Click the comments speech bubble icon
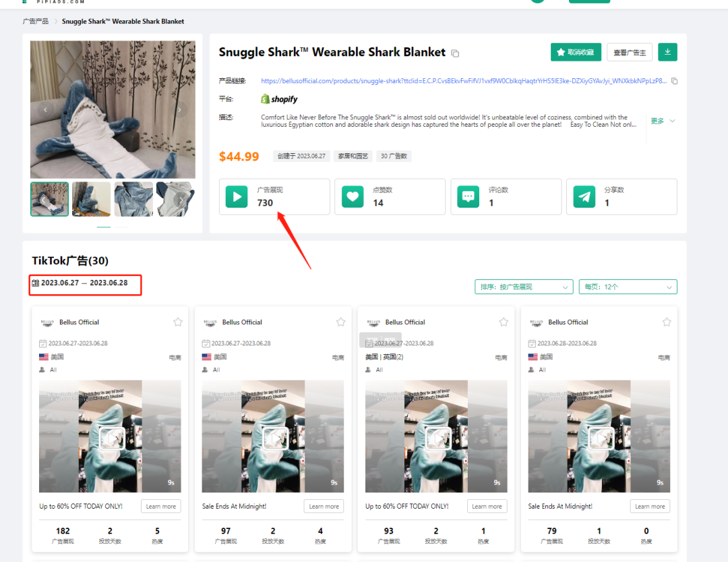Viewport: 728px width, 562px height. click(468, 196)
